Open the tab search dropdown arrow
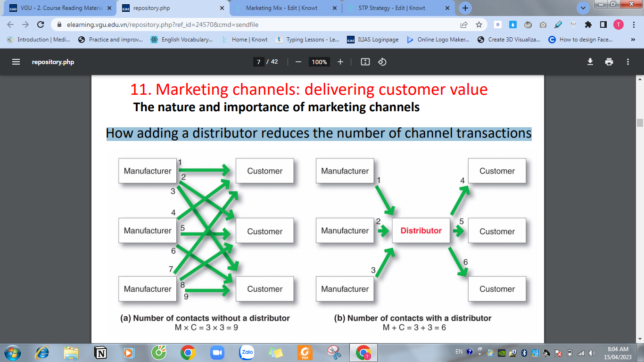Screen dimensions: 644x362 (x=584, y=8)
